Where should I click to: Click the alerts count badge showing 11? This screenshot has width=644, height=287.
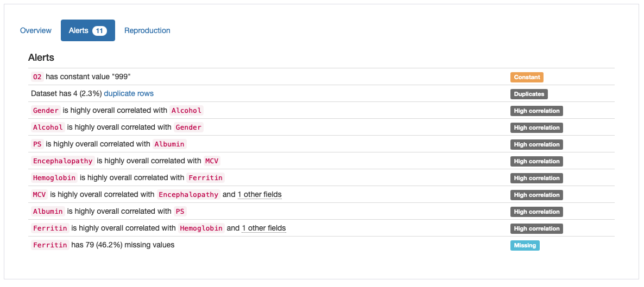click(99, 31)
